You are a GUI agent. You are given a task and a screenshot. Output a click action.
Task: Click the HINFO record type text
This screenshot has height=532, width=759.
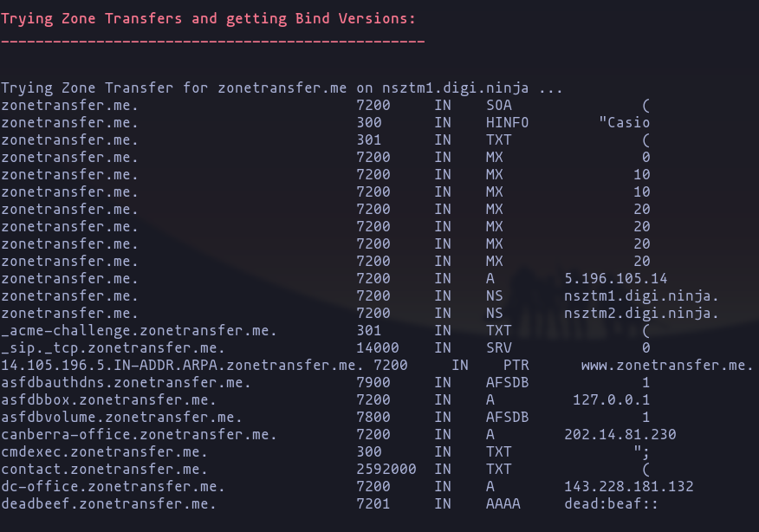[x=507, y=122]
